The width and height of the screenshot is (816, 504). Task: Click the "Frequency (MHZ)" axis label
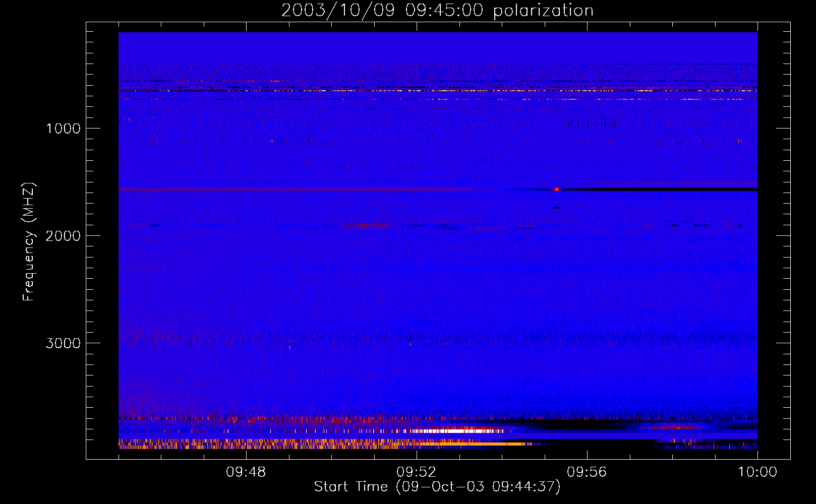29,242
